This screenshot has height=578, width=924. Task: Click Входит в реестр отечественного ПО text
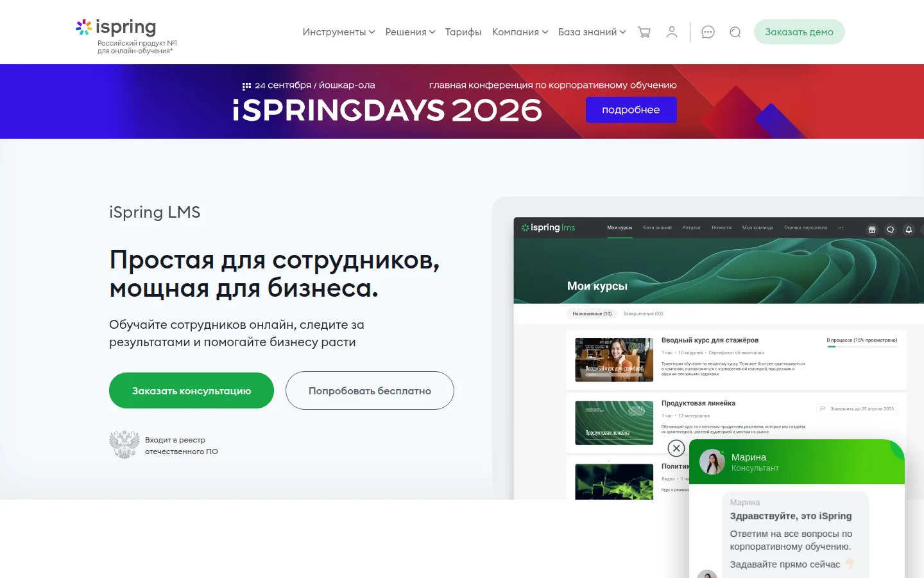tap(182, 446)
